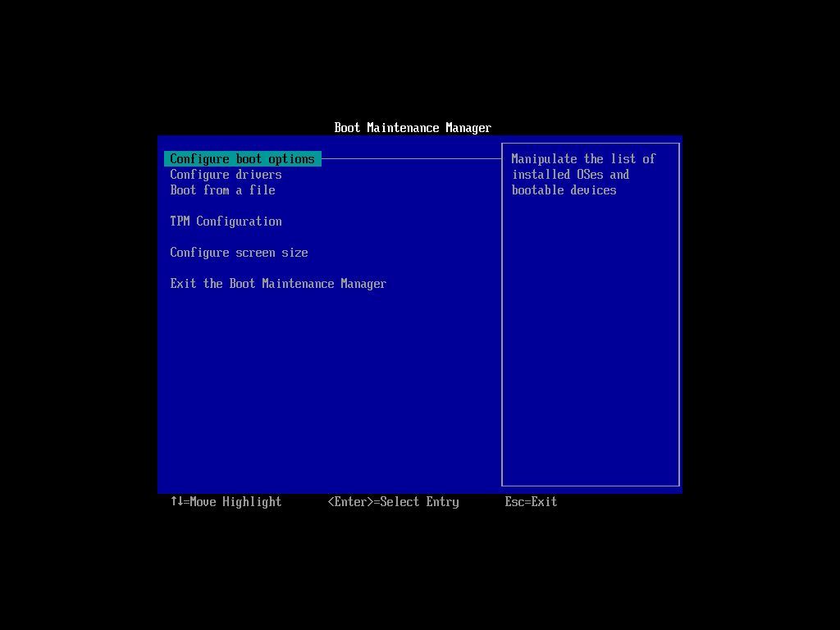This screenshot has height=630, width=840.
Task: Open Configure drivers menu item
Action: pos(226,174)
